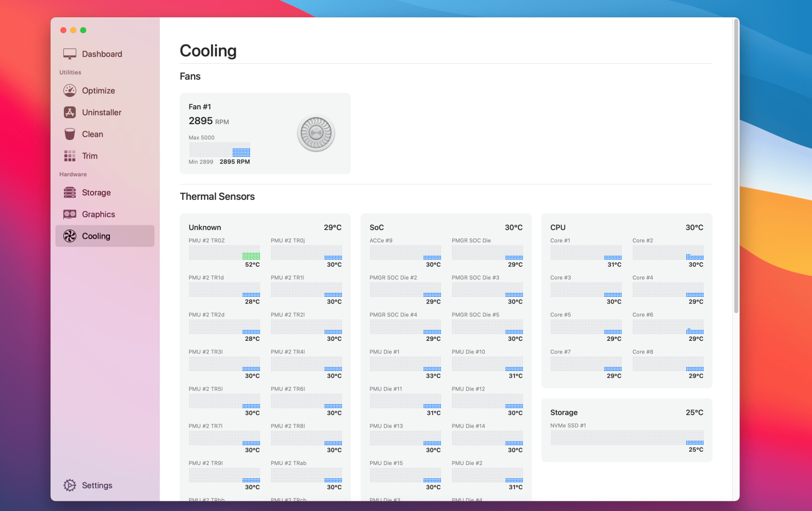Open the Settings gear icon
This screenshot has height=511, width=812.
click(70, 485)
